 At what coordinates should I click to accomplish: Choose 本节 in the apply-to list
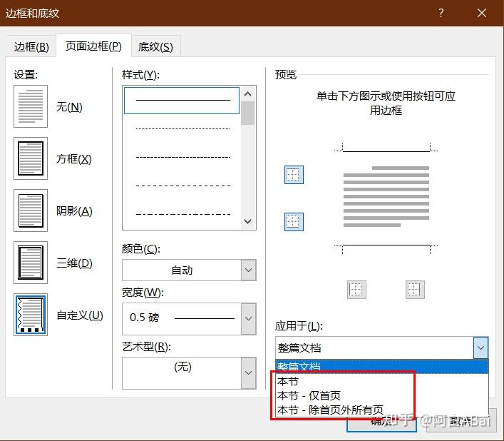382,381
